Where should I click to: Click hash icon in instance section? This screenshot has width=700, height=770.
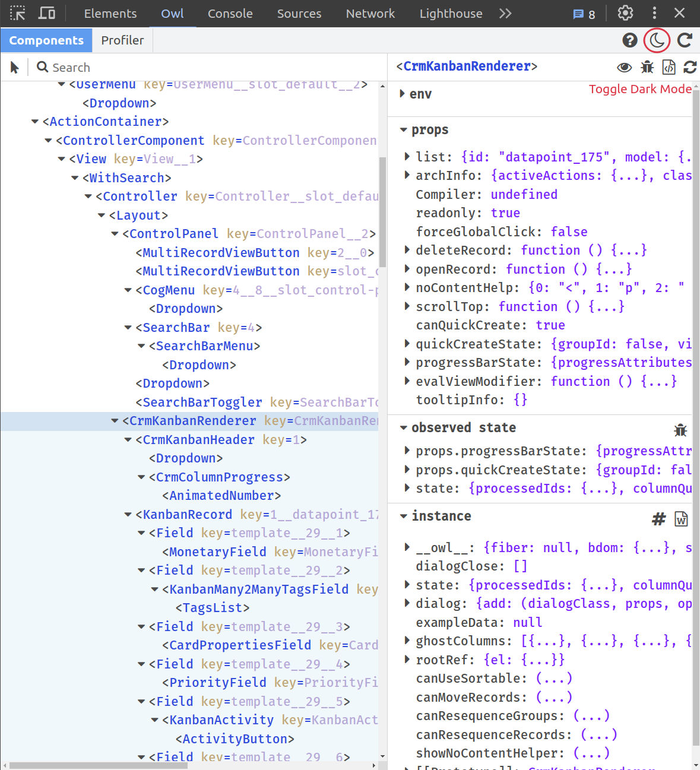click(659, 519)
